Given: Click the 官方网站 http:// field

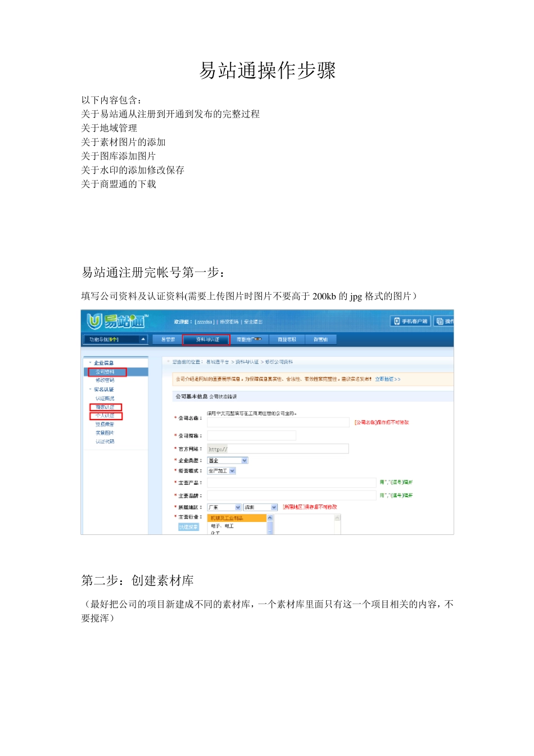Looking at the screenshot, I should [278, 449].
